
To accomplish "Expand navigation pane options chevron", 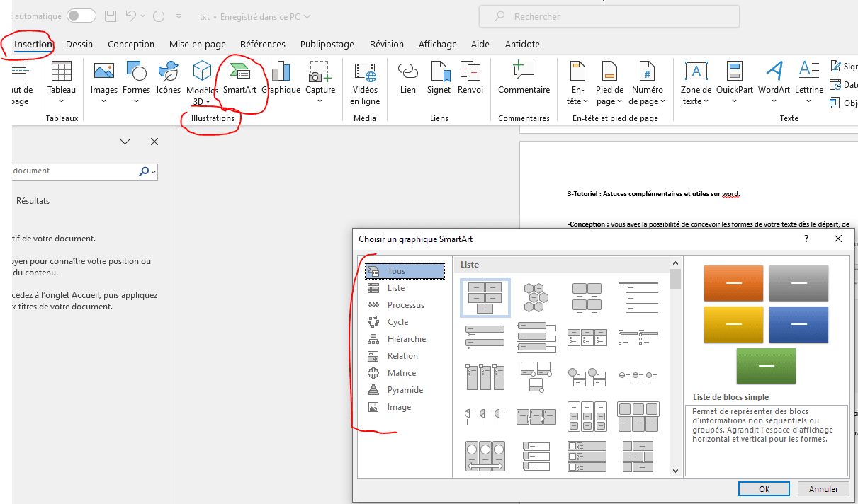I will pyautogui.click(x=125, y=142).
